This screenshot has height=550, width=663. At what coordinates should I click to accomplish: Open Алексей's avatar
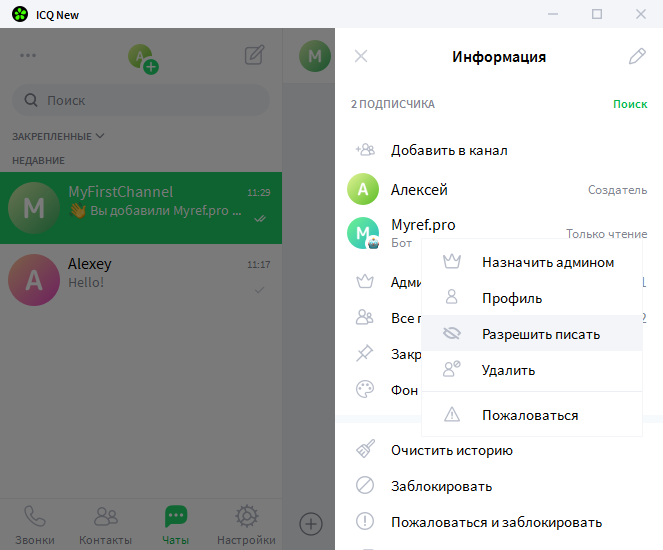[x=363, y=189]
